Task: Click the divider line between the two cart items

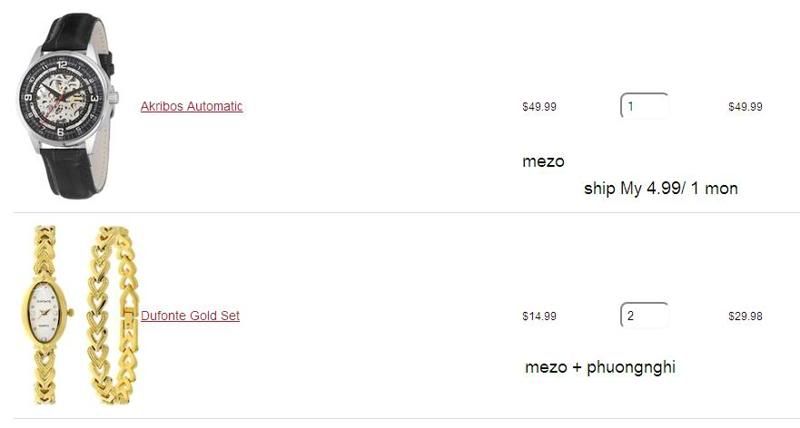Action: point(400,213)
